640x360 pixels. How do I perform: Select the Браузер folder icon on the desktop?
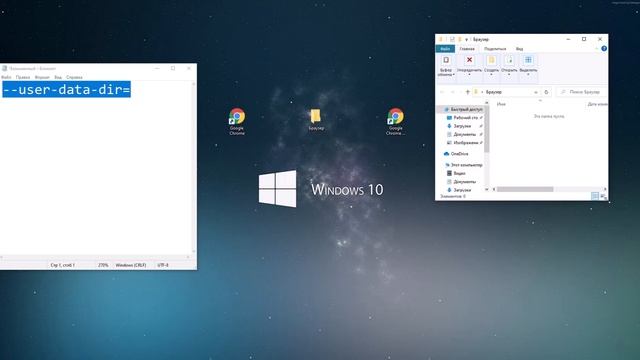click(x=316, y=119)
